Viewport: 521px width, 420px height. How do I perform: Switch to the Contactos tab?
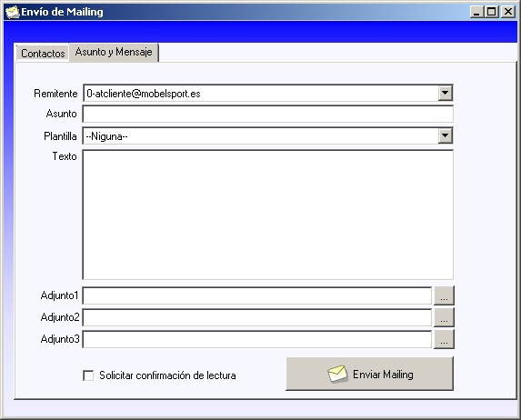[x=43, y=53]
